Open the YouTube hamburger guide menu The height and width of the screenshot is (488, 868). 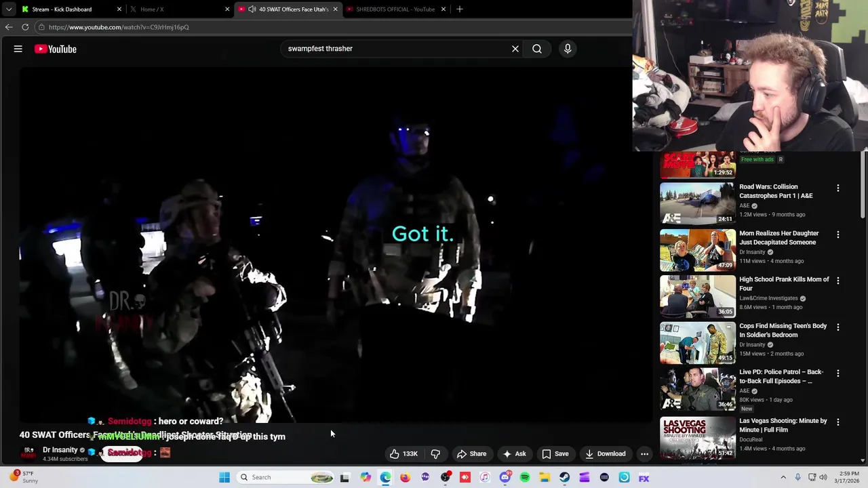click(x=18, y=49)
